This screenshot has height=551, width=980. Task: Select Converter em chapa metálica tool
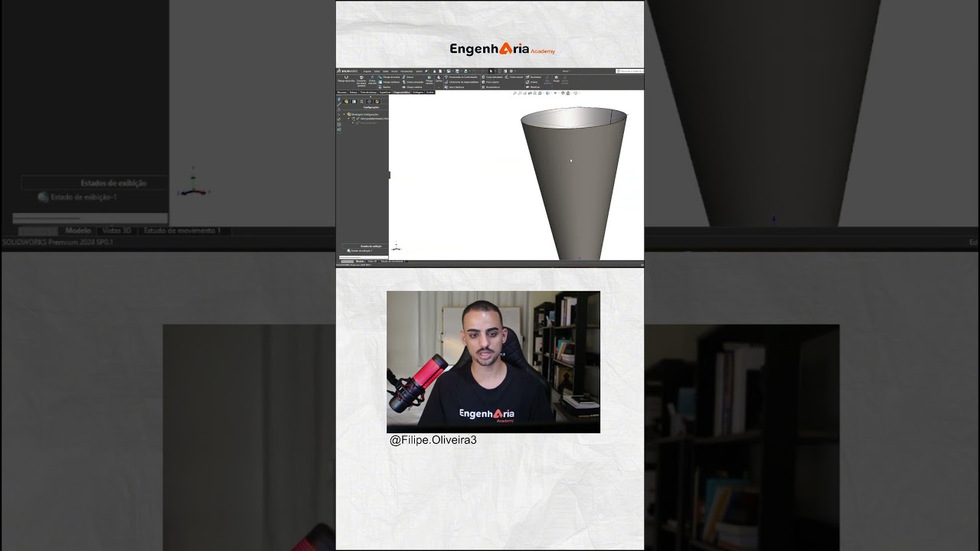pos(361,81)
